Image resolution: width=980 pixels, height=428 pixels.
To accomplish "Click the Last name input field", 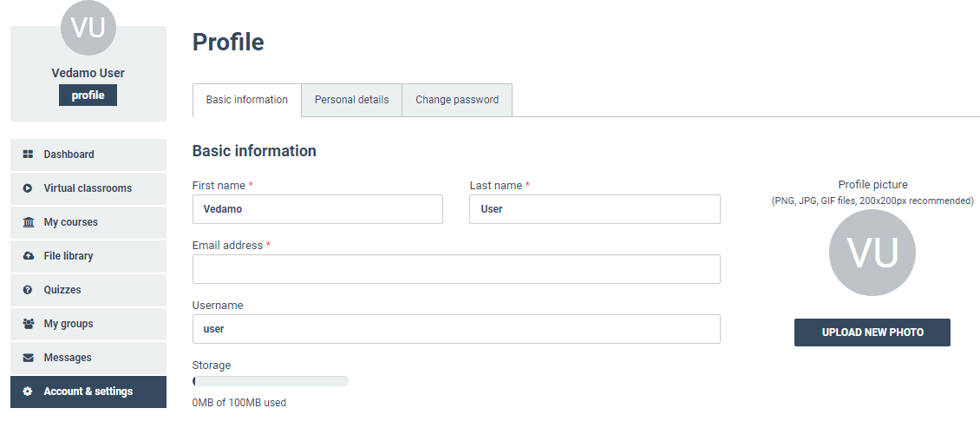I will [x=594, y=209].
